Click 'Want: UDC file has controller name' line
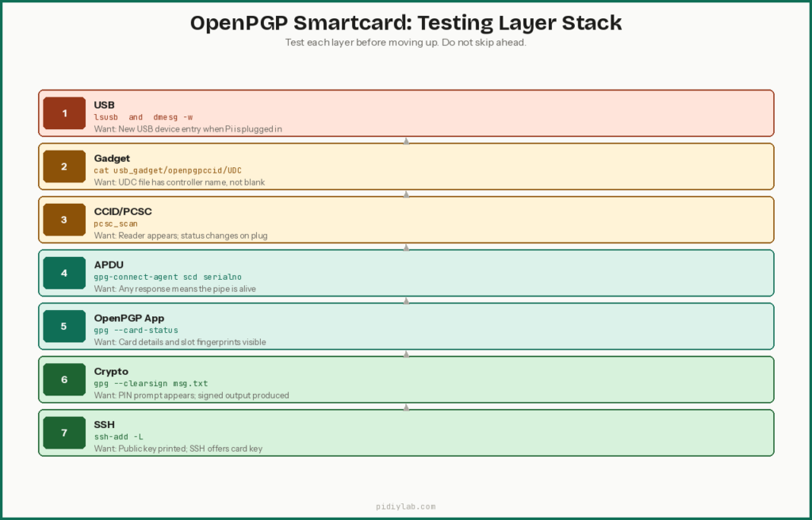This screenshot has width=812, height=520. [x=179, y=182]
